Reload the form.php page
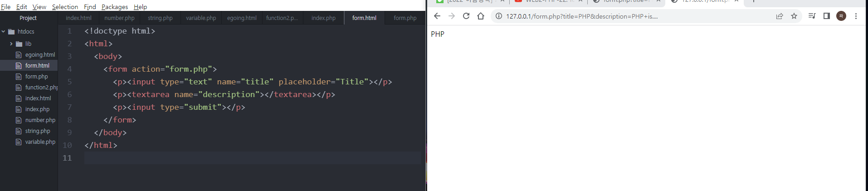Screen dimensions: 868x191 pos(466,16)
